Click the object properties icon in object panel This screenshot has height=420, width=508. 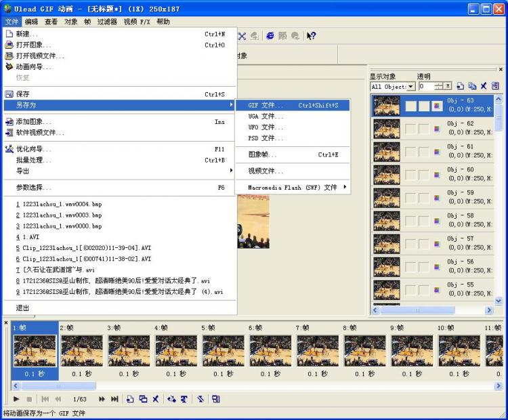tap(495, 86)
